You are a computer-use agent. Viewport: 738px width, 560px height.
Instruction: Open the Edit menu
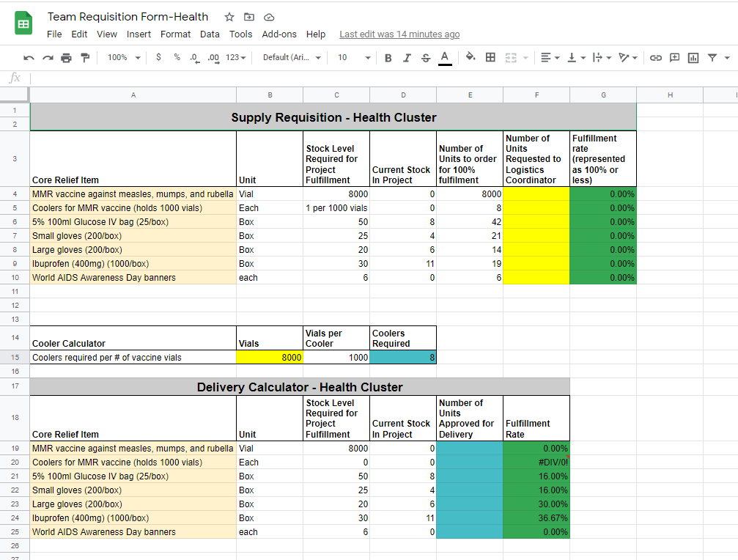coord(79,34)
